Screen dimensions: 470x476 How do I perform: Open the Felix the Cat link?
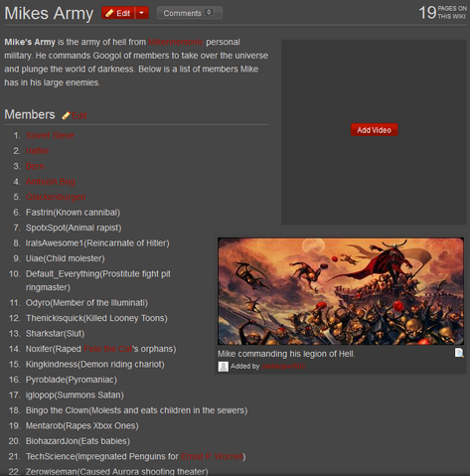pos(108,349)
